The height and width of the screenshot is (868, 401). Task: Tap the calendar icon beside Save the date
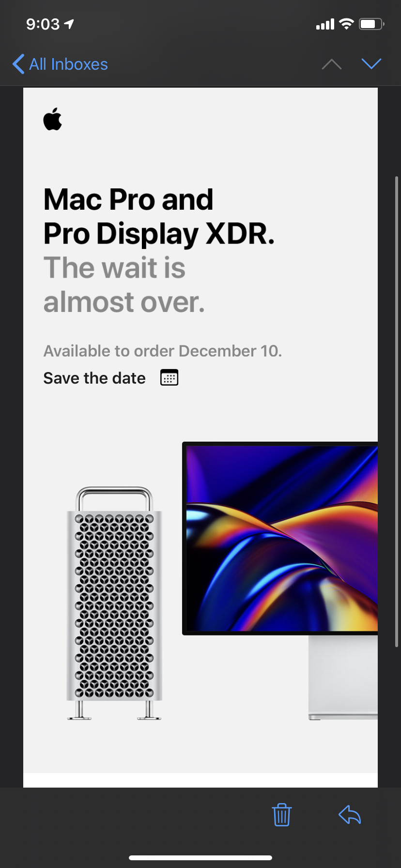(x=170, y=377)
